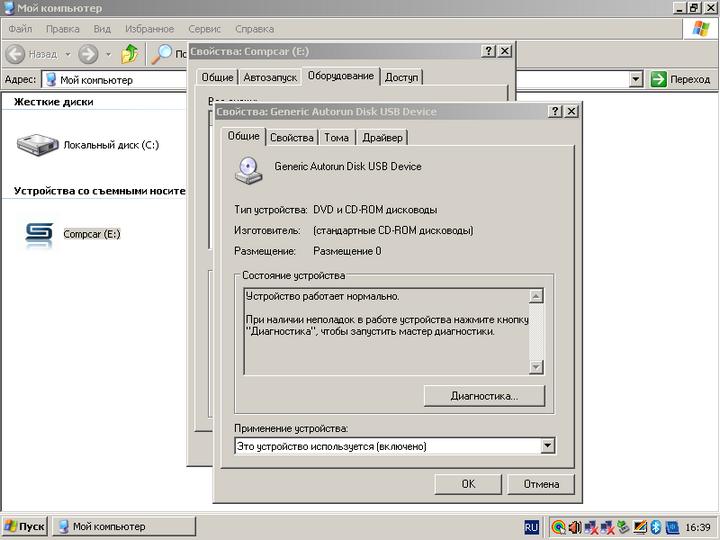Click the Пуск start button

tap(24, 527)
